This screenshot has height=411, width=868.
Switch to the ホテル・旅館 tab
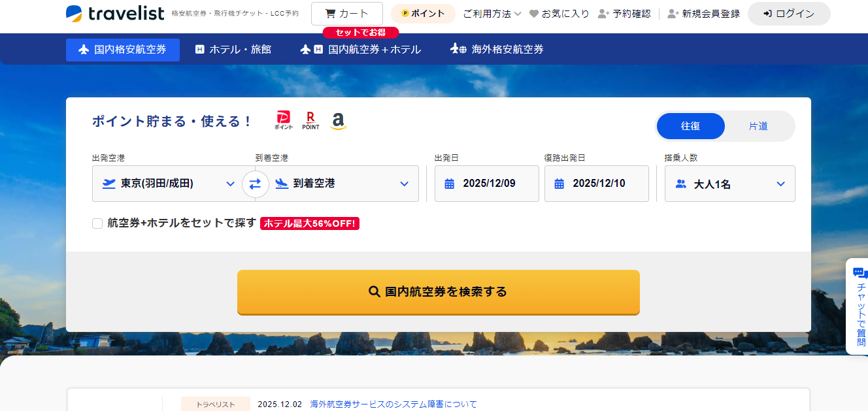coord(233,50)
